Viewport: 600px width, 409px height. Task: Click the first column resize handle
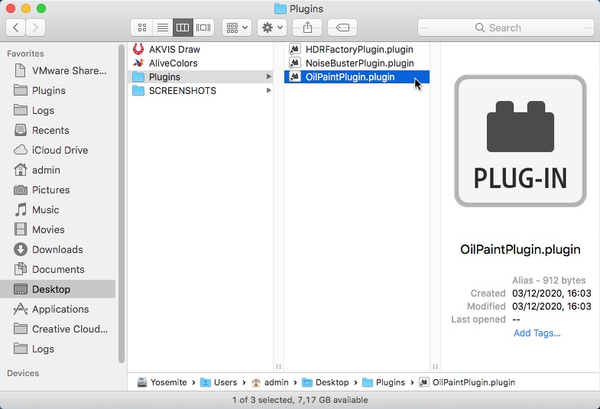pyautogui.click(x=279, y=367)
